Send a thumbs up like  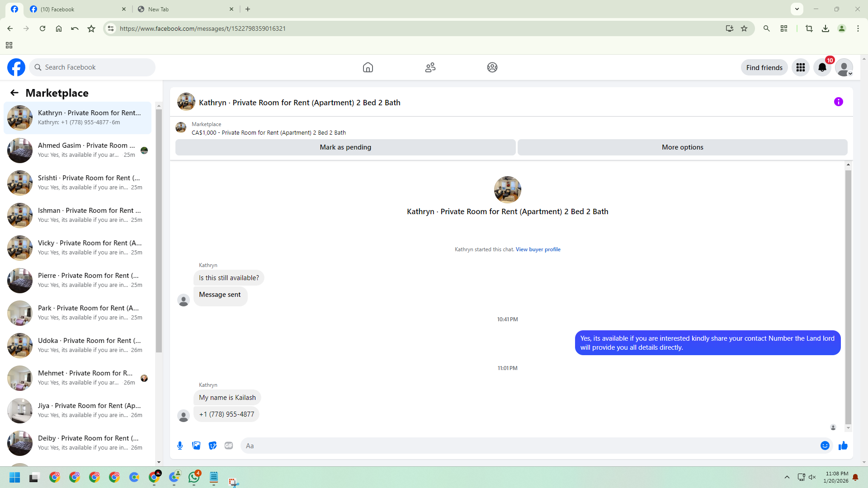(843, 446)
